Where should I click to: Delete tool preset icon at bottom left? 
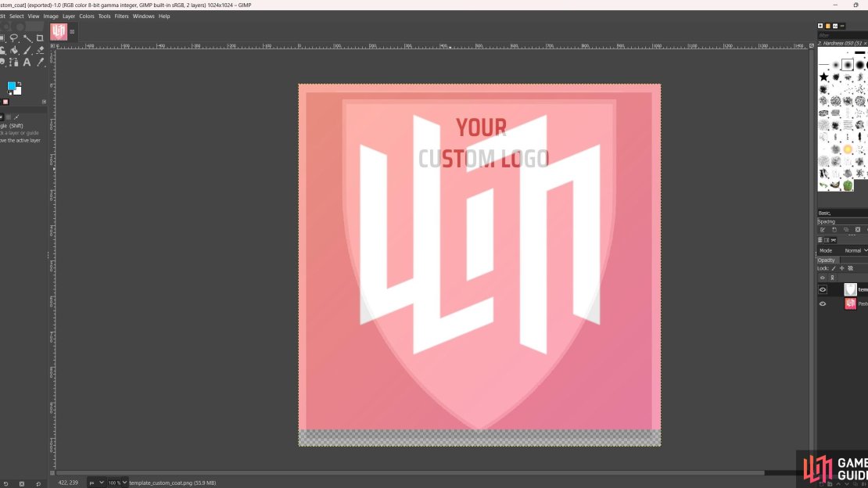22,483
